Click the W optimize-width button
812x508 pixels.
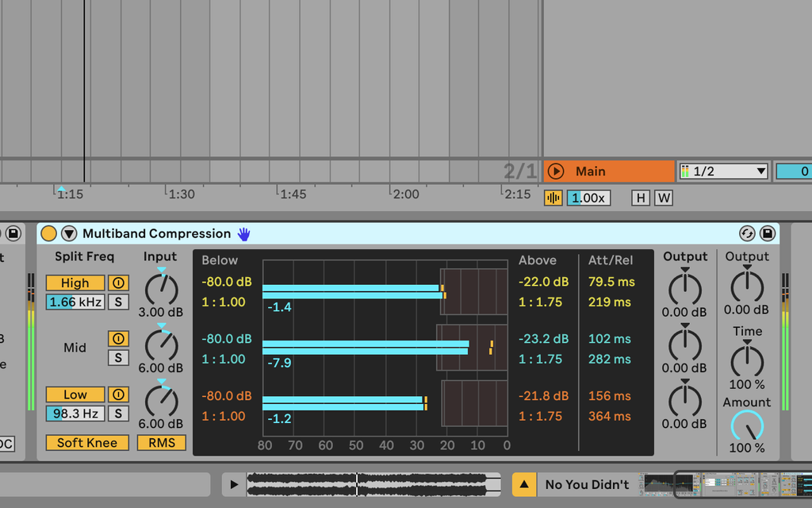663,197
